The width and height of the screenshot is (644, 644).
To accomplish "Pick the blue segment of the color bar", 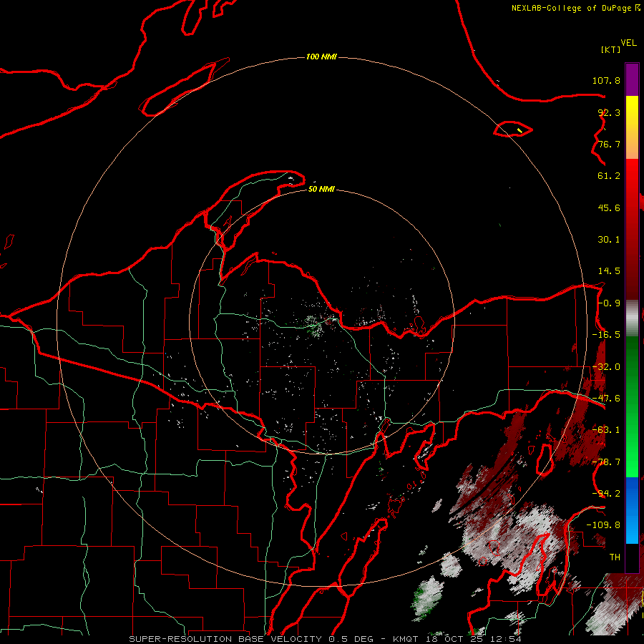I will 632,509.
